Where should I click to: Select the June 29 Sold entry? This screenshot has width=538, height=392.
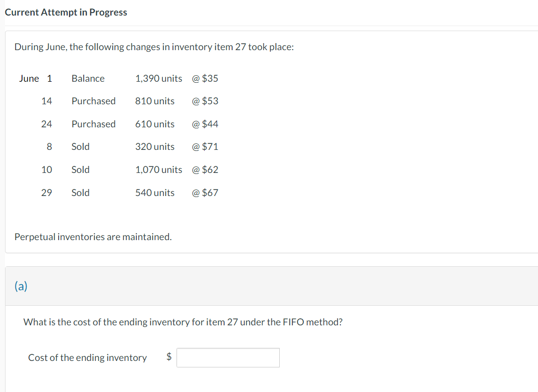point(80,192)
